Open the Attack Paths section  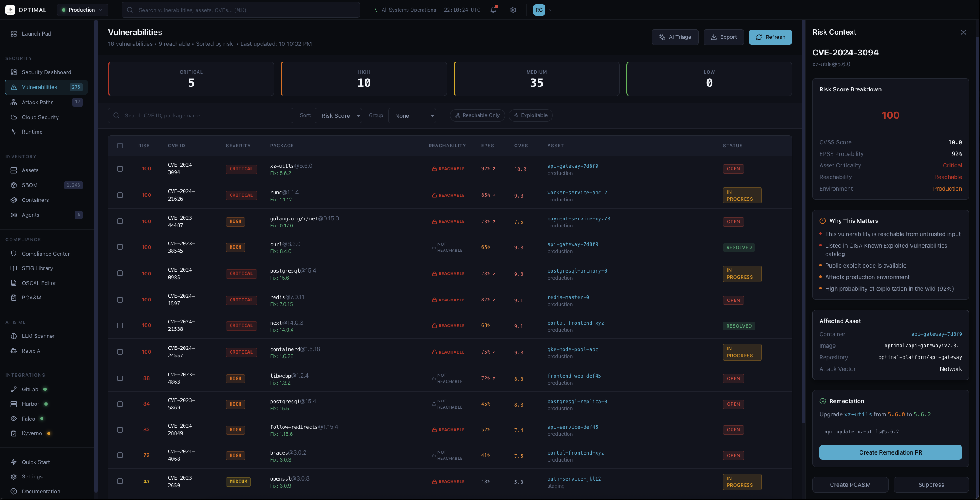click(x=37, y=102)
